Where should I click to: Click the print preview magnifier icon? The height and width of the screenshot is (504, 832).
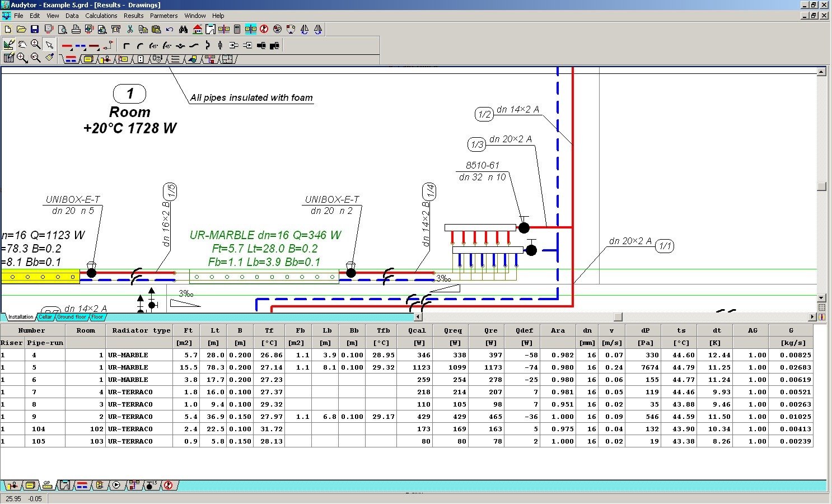[63, 29]
